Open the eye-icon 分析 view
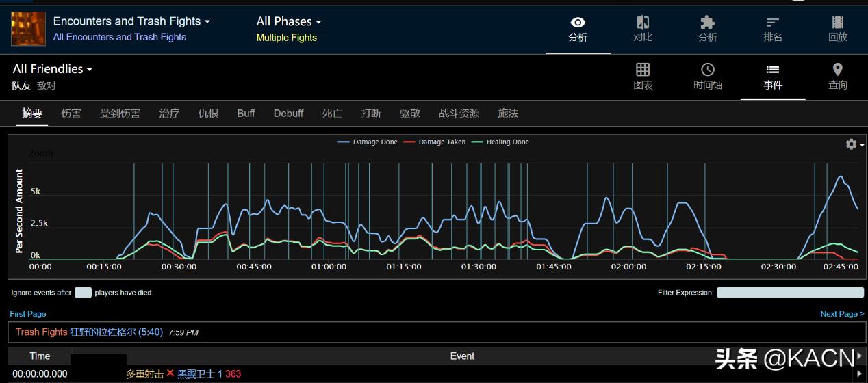The height and width of the screenshot is (383, 868). (x=578, y=29)
